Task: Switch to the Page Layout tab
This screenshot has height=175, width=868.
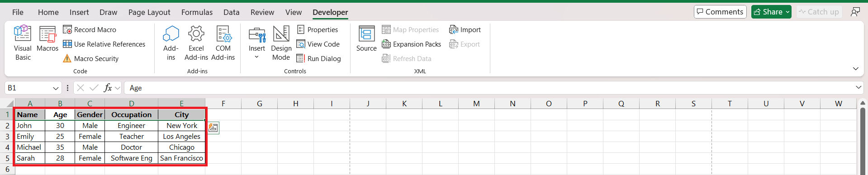Action: pos(149,12)
